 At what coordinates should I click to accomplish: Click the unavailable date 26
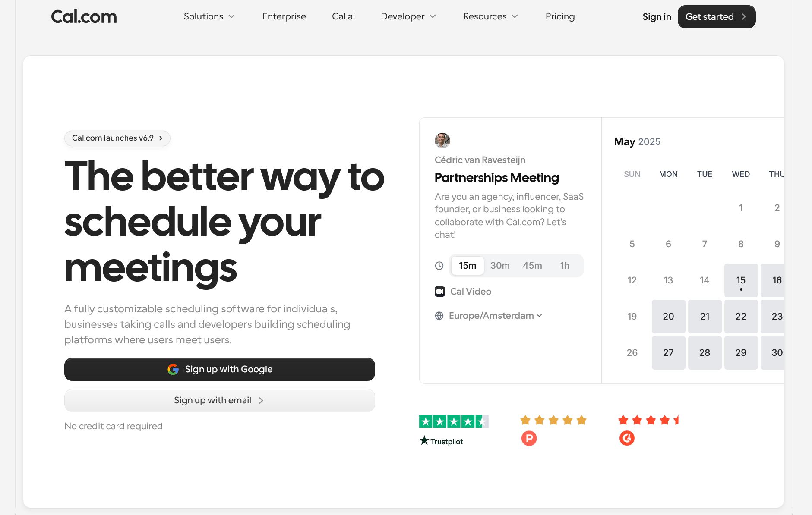[632, 353]
